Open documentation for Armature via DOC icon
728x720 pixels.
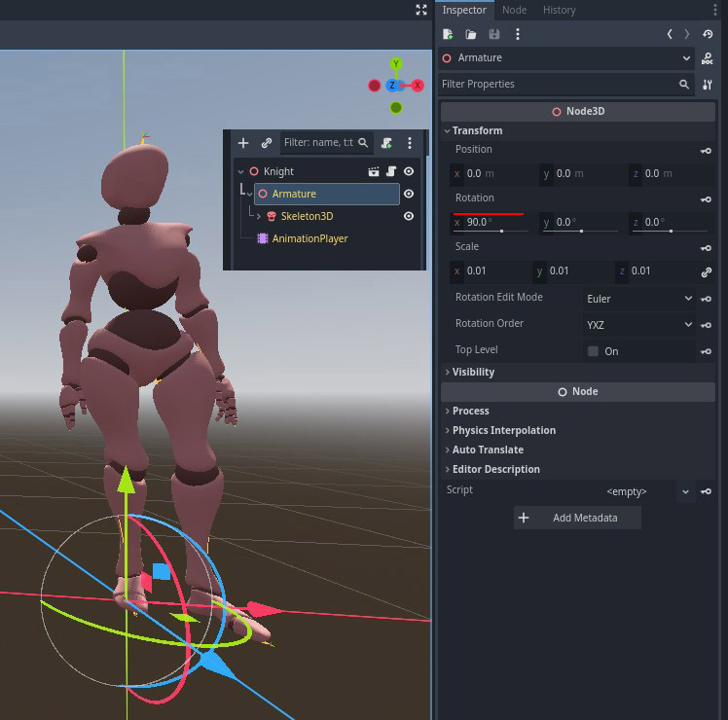[x=708, y=58]
